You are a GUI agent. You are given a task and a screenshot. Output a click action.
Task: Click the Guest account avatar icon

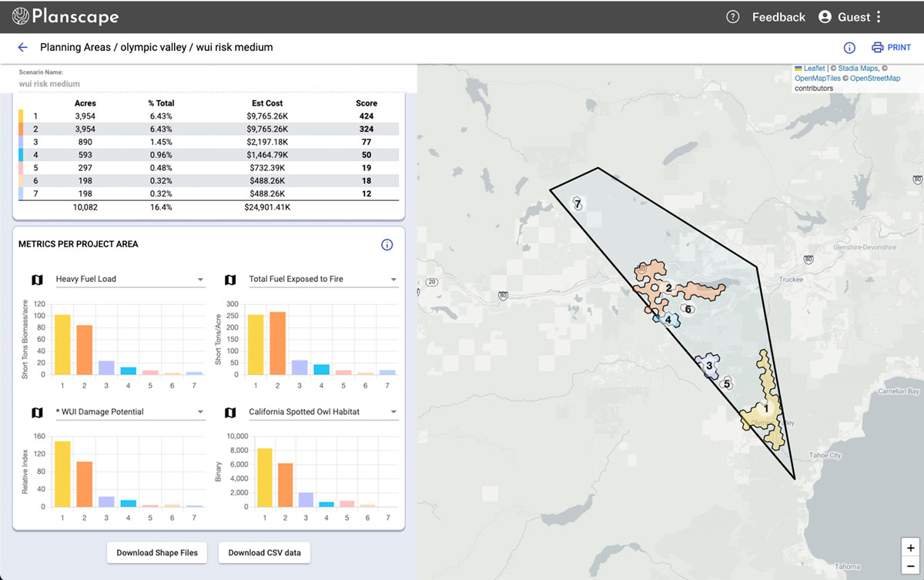tap(825, 17)
